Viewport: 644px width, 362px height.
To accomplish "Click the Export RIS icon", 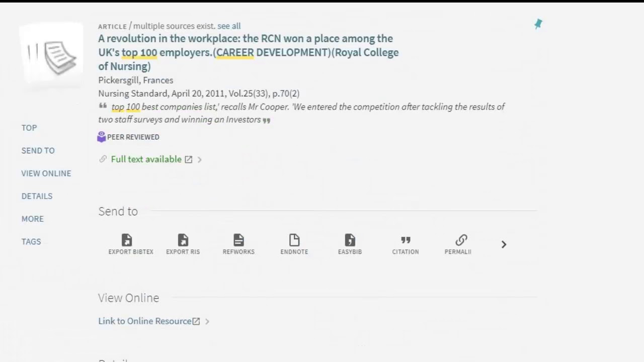I will pos(183,240).
